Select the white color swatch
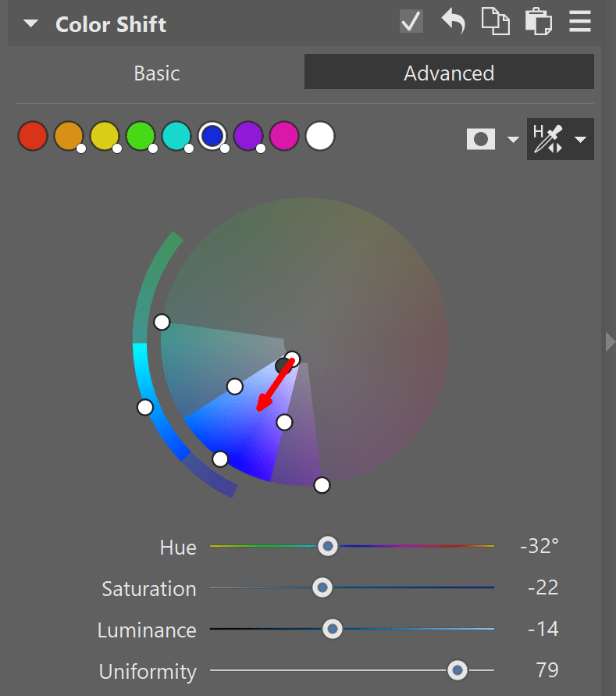616x696 pixels. 320,136
